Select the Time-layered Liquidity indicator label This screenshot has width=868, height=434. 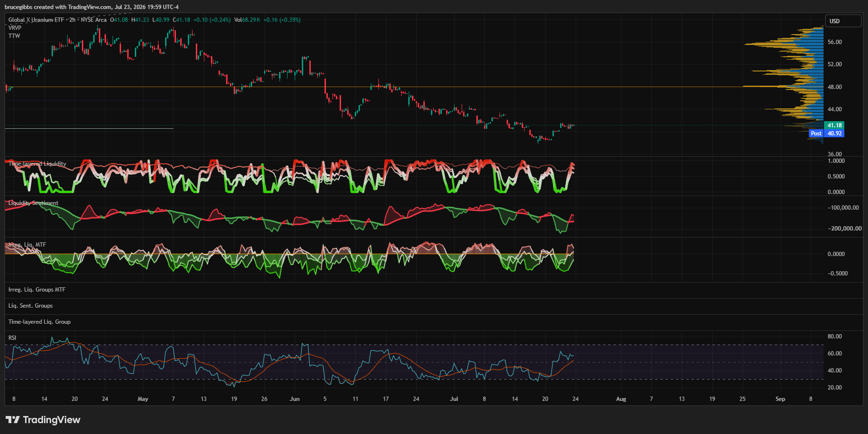pos(37,164)
